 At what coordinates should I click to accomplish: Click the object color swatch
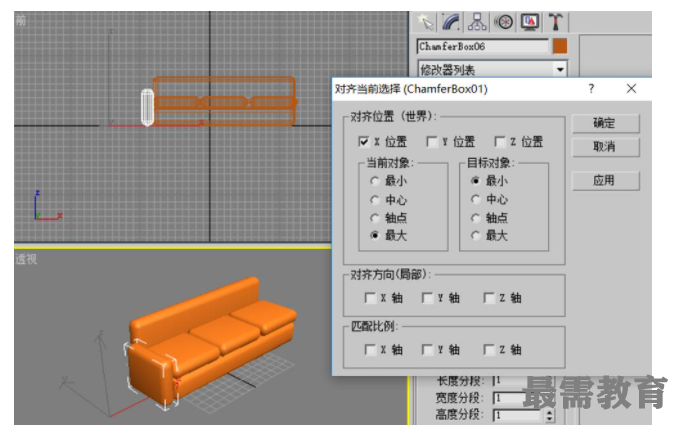click(x=560, y=46)
